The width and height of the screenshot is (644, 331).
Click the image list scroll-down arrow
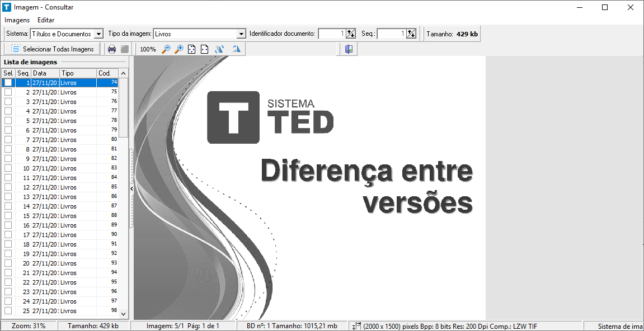click(123, 314)
